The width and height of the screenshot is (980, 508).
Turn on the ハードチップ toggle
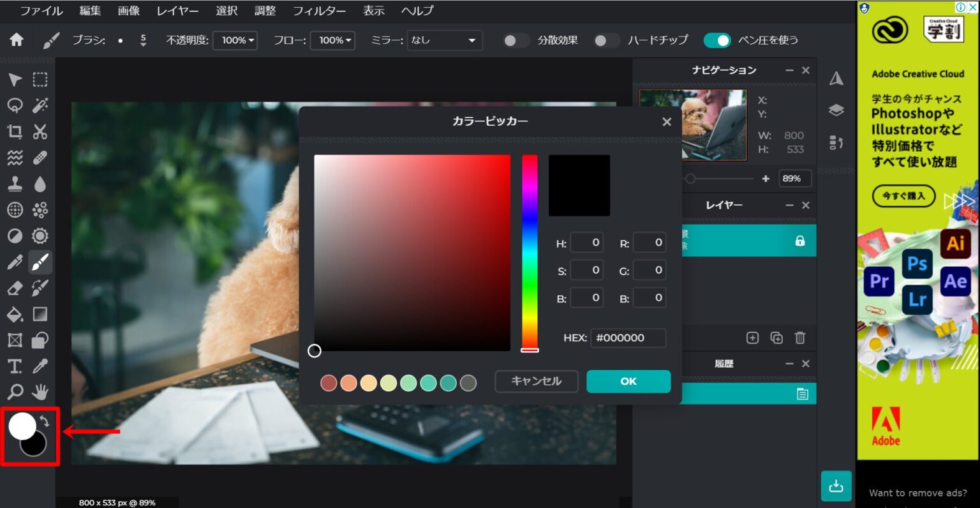click(x=606, y=40)
